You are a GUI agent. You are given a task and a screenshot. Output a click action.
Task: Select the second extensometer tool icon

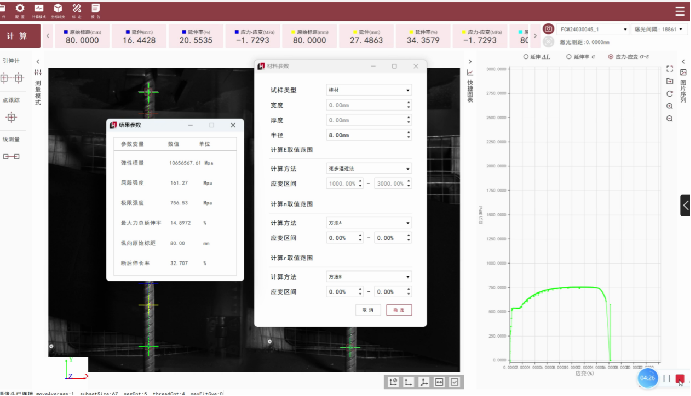point(19,78)
